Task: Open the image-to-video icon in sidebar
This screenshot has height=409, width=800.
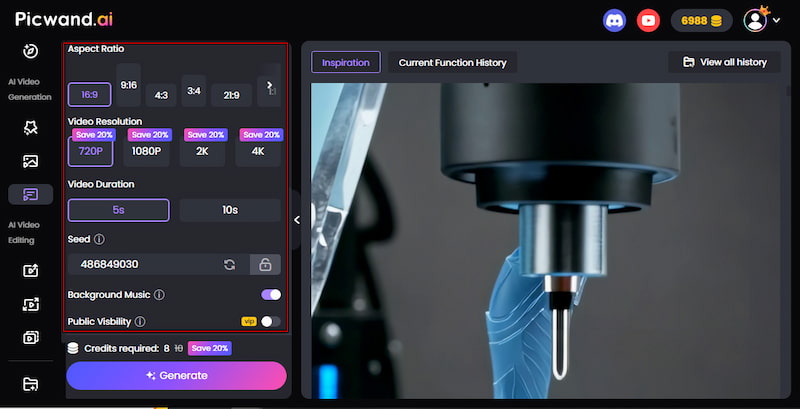Action: pyautogui.click(x=31, y=162)
